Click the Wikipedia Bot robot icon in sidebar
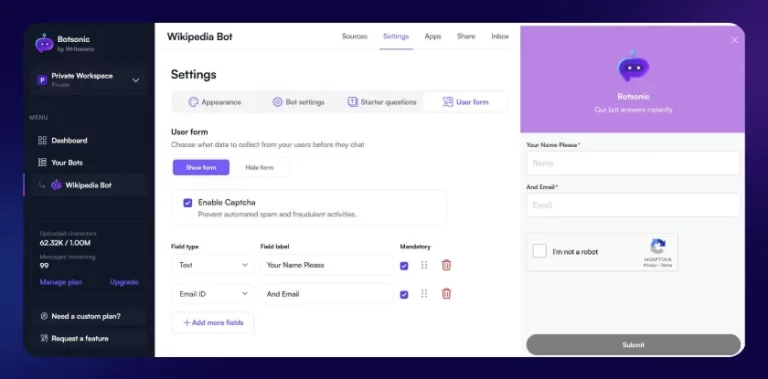This screenshot has width=768, height=379. 56,185
